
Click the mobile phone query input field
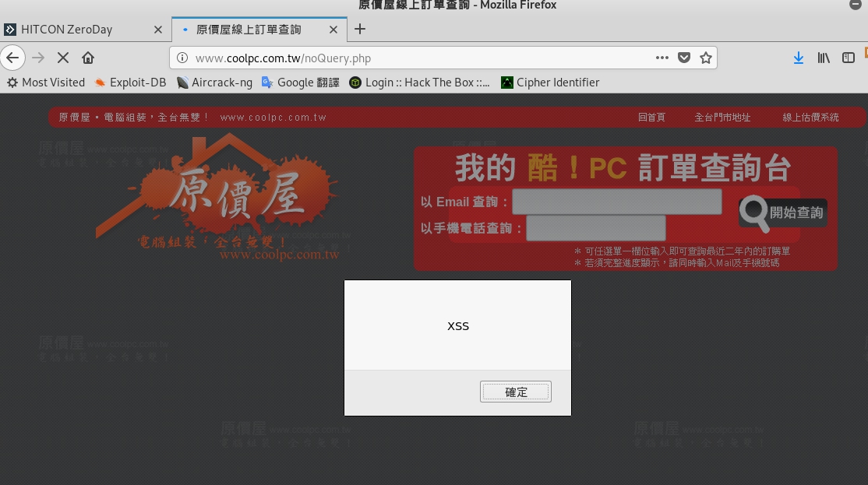point(595,228)
